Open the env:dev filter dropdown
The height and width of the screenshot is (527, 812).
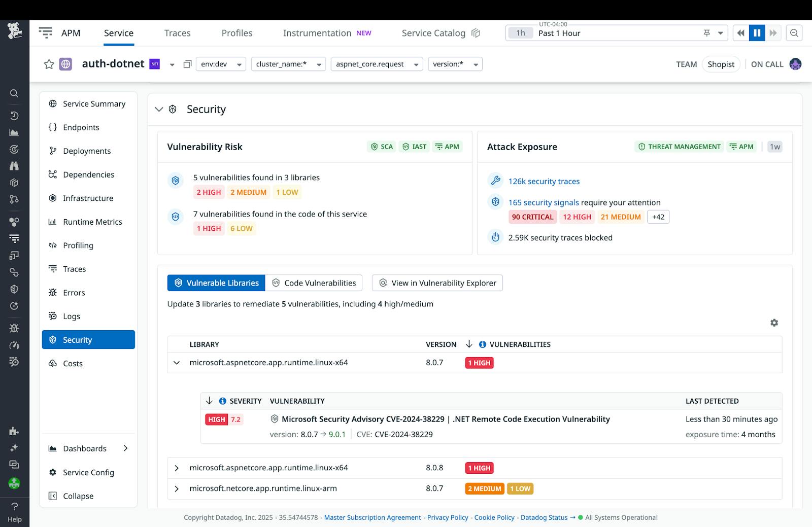coord(221,64)
